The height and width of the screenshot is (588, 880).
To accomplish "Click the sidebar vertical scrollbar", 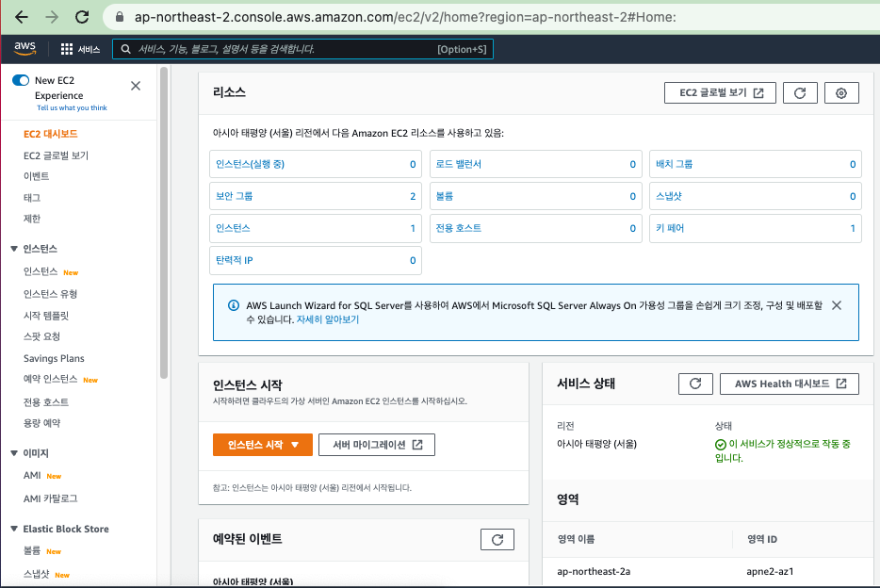I will coord(164,222).
